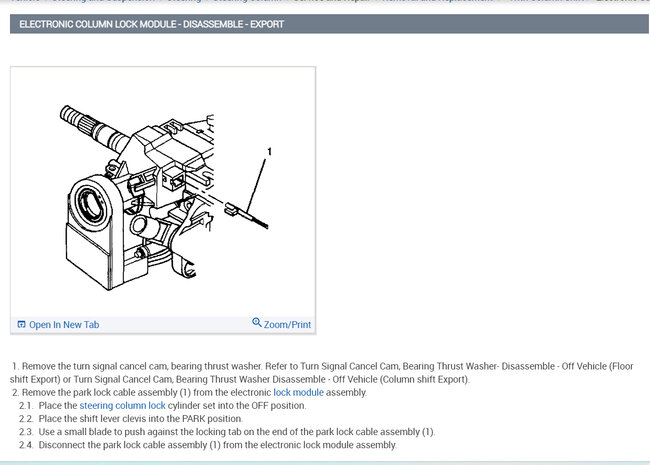This screenshot has width=650, height=465.
Task: Click the header 'ELECTRONIC COLUMN LOCK MODULE - DISASSEMBLE - EXPORT'
Action: (x=151, y=24)
